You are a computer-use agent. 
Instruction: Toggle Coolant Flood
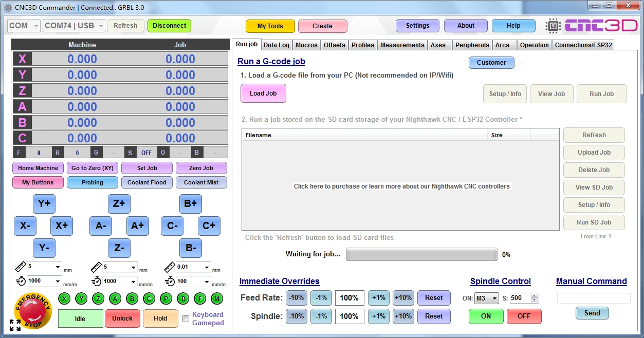(x=147, y=182)
